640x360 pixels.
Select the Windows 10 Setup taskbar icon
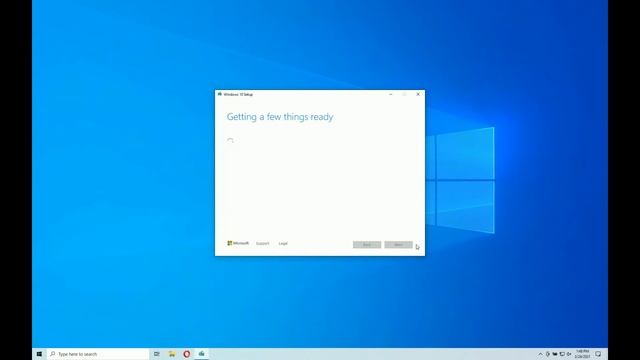(202, 354)
